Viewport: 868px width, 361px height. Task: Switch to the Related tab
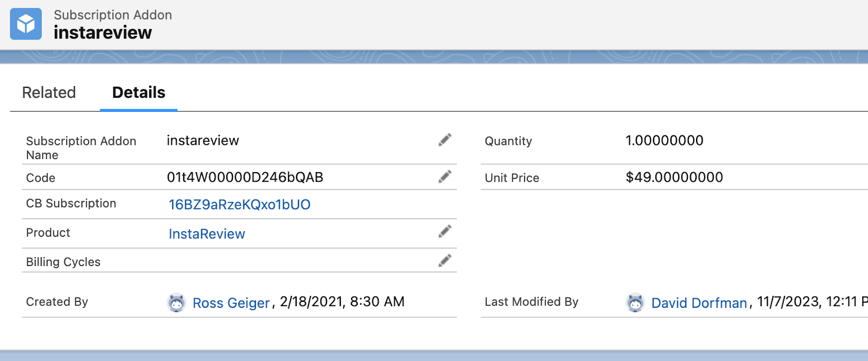49,93
